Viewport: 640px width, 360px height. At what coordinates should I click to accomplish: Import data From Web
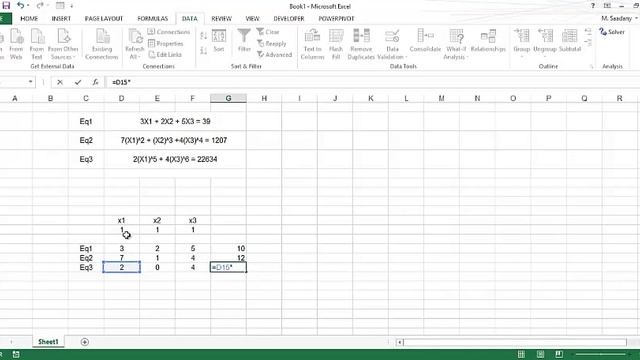point(16,44)
